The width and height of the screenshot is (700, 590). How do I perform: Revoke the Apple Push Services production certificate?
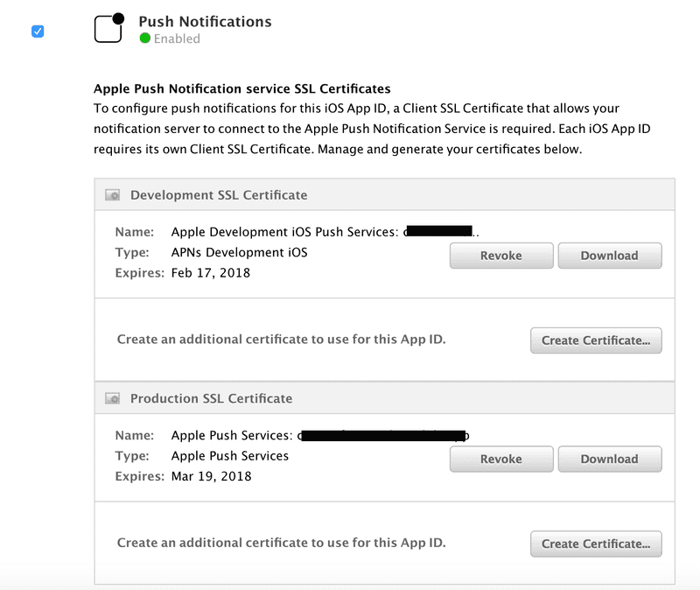(x=501, y=459)
